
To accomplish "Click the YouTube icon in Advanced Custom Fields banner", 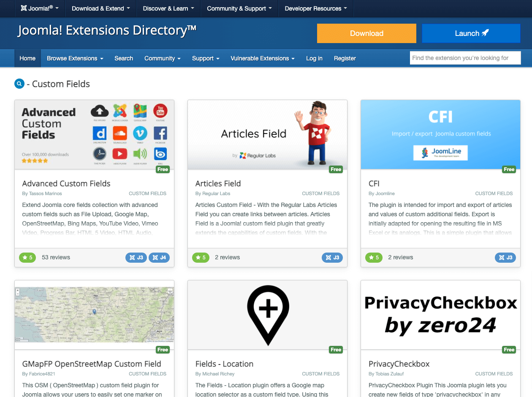I will [160, 111].
